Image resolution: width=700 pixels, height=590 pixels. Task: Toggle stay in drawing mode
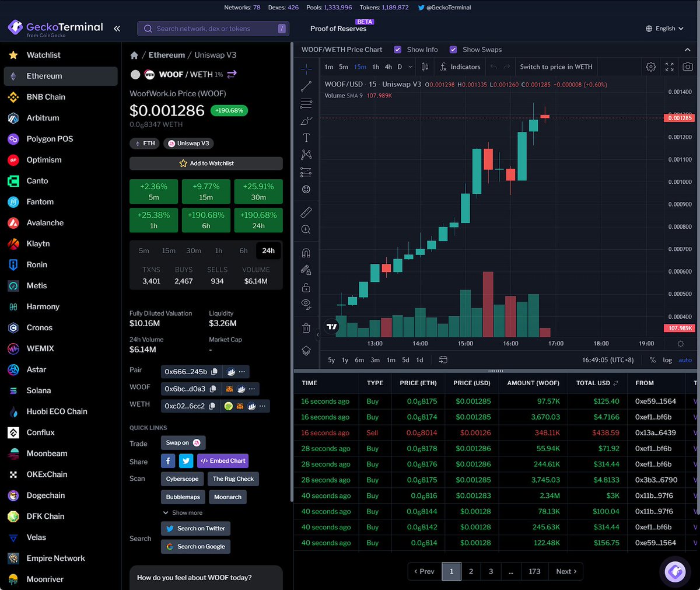pos(306,270)
